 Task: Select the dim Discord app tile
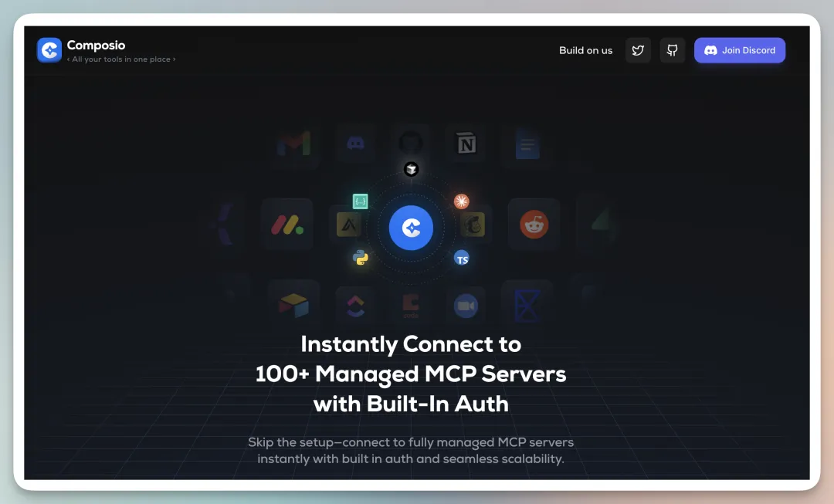pos(355,144)
